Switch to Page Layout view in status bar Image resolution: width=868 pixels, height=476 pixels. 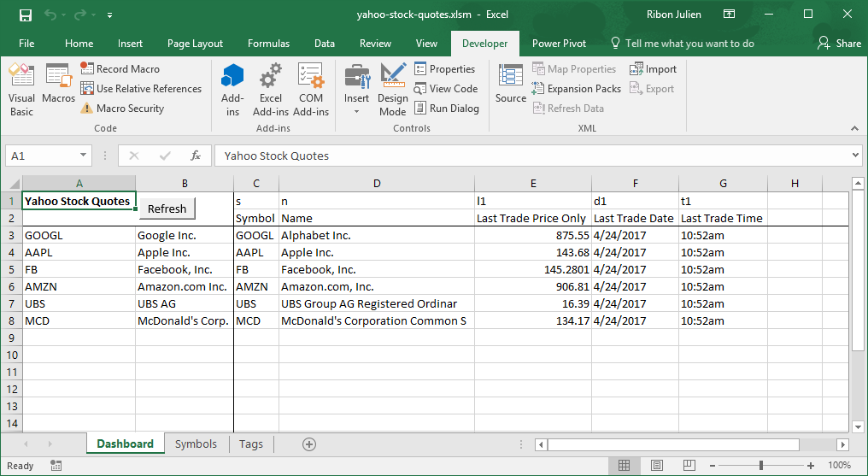pos(656,466)
